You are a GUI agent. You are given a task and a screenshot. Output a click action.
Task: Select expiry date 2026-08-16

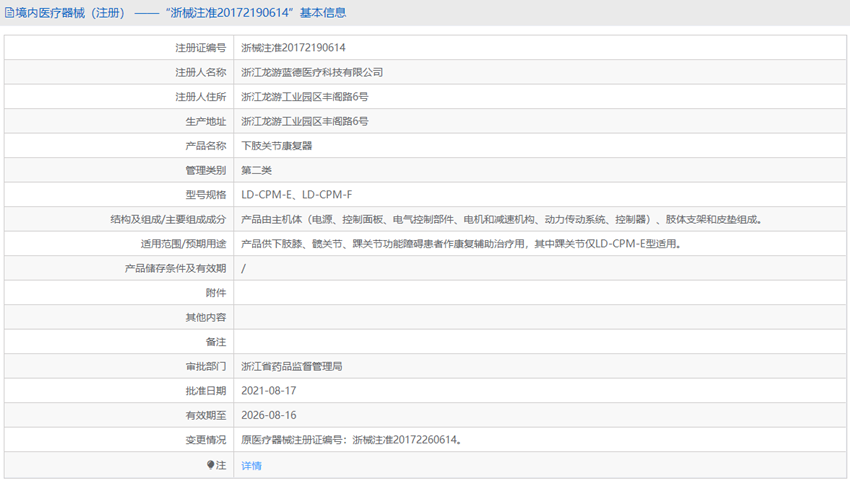[268, 415]
